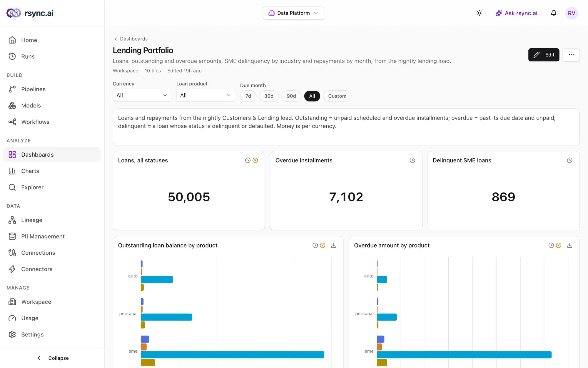Open the RV user avatar menu

572,13
